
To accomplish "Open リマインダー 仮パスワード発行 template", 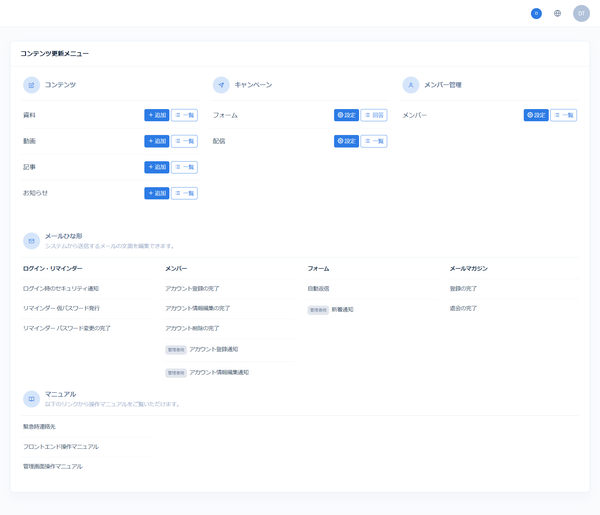I will pos(61,308).
